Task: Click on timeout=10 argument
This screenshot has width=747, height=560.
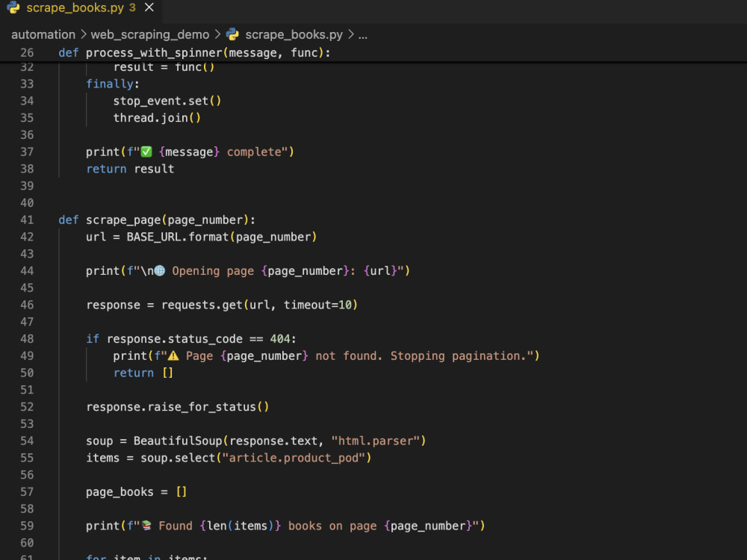Action: point(317,305)
